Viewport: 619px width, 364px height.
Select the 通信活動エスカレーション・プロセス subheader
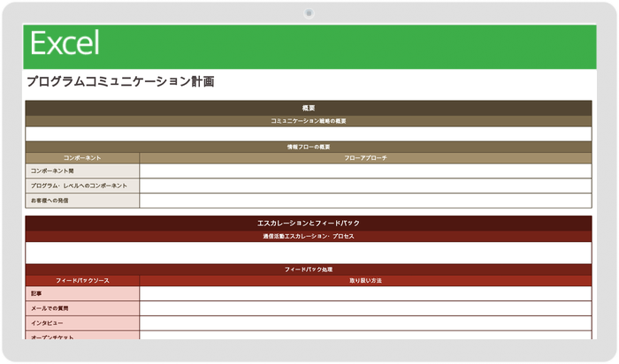coord(309,236)
